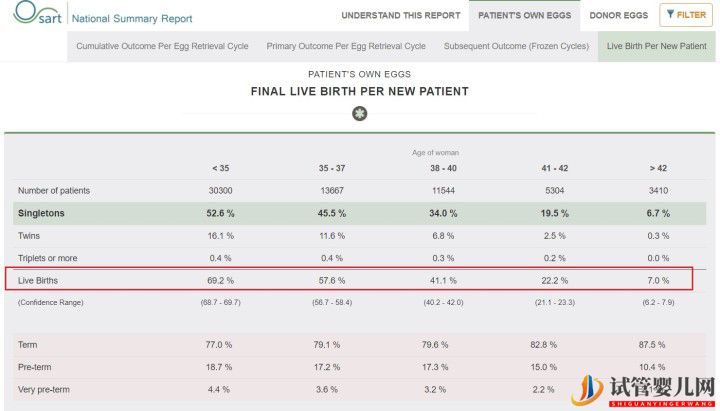
Task: Select Cumulative Outcome Per Egg Retrieval Cycle tab
Action: point(164,46)
